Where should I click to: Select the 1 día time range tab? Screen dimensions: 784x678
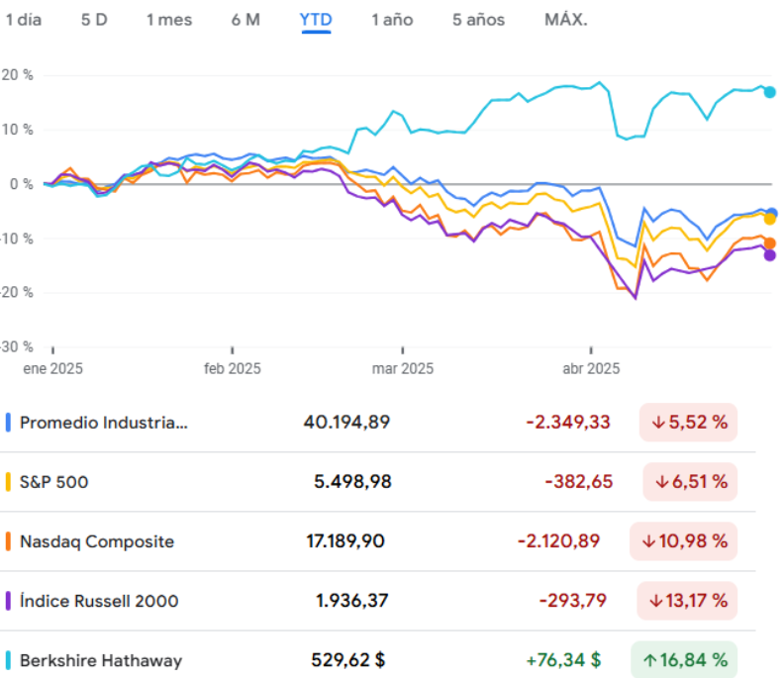tap(24, 20)
